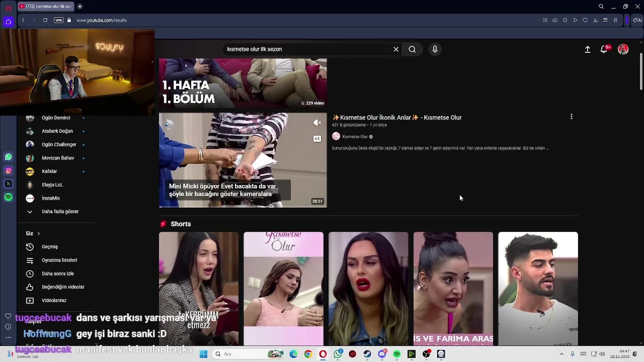Open Spotify in Opera sidebar

(x=8, y=198)
